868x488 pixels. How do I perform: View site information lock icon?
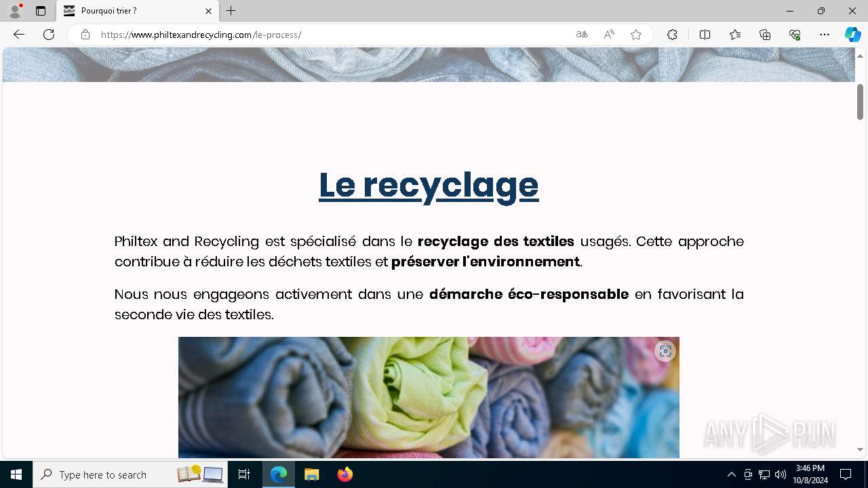pos(85,35)
